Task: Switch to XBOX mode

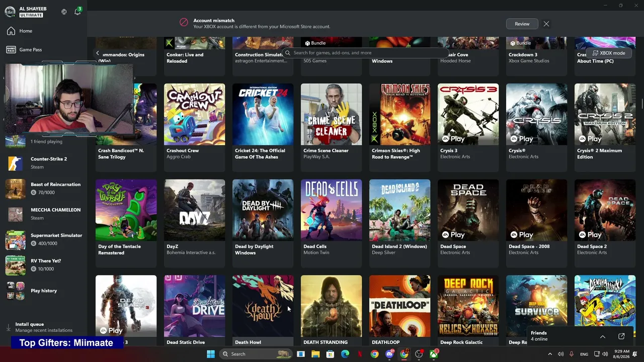Action: [x=609, y=53]
